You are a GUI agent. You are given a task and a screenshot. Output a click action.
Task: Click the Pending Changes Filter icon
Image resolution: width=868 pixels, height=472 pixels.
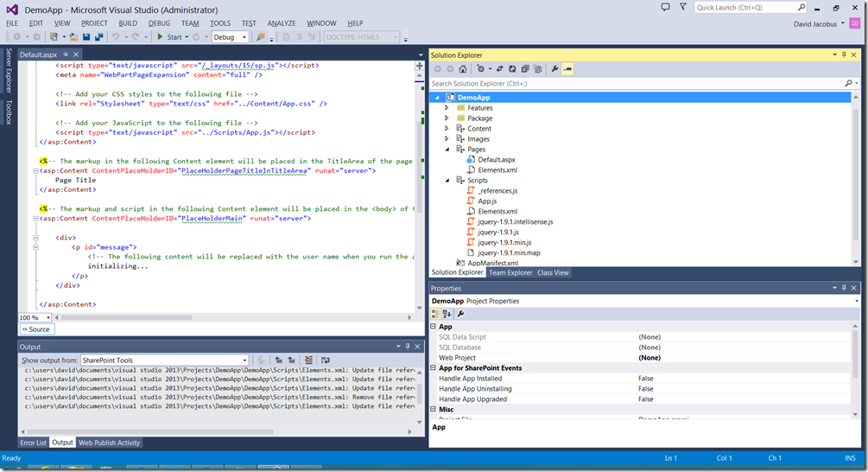(x=480, y=68)
